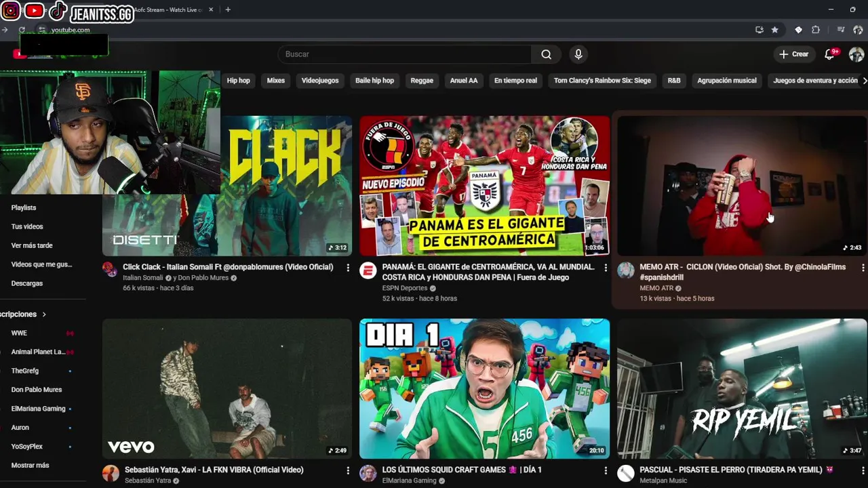The height and width of the screenshot is (488, 868).
Task: Select the Agrupación musical chip
Action: [x=727, y=81]
